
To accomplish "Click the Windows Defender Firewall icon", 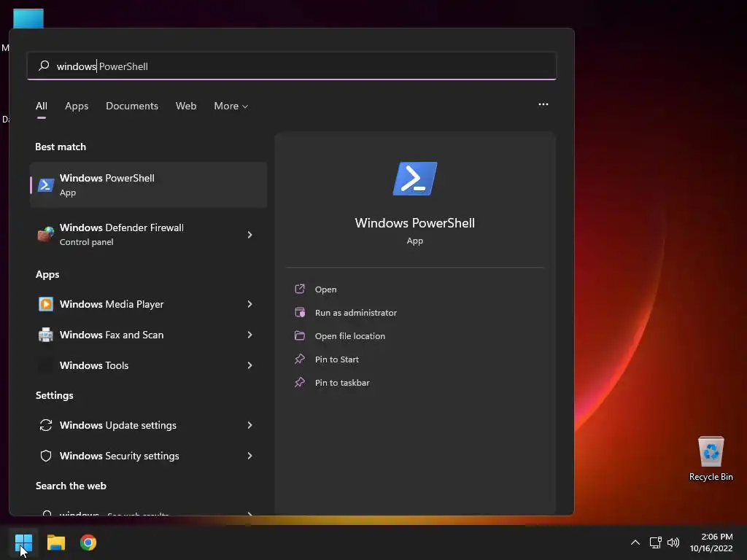I will (x=46, y=234).
